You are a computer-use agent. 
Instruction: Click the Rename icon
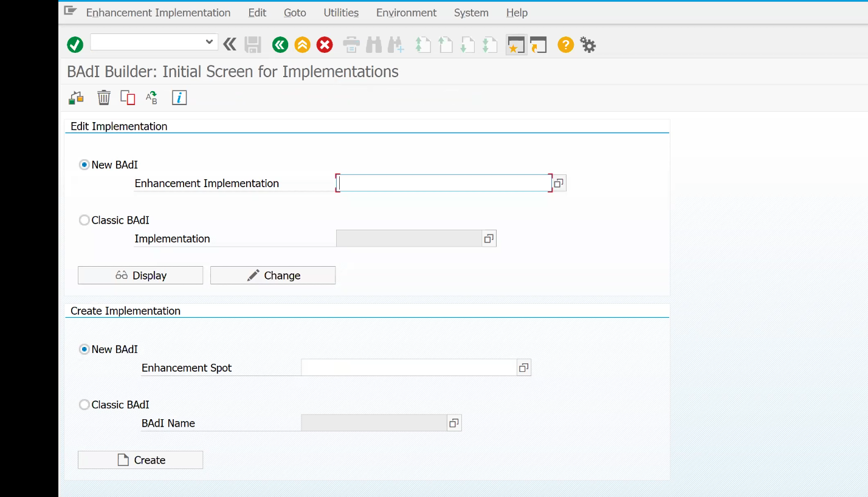click(x=151, y=97)
